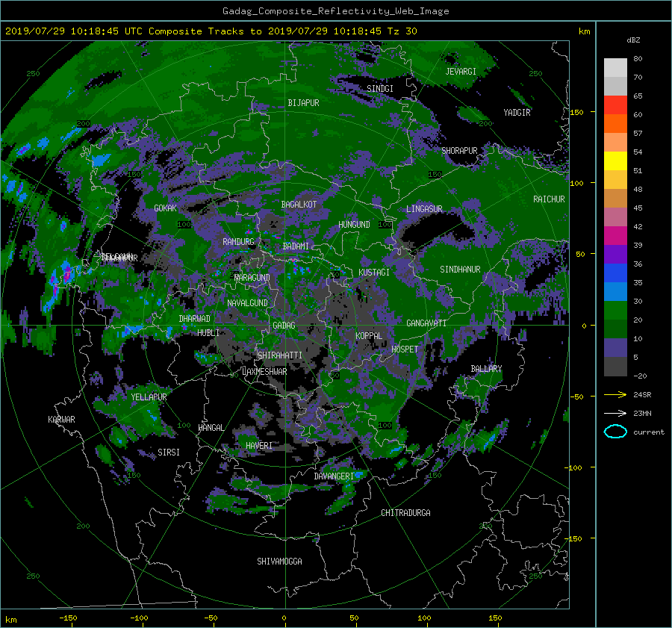Click the LAXMESHWAR city label
Viewport: 672px width, 628px height.
click(264, 372)
